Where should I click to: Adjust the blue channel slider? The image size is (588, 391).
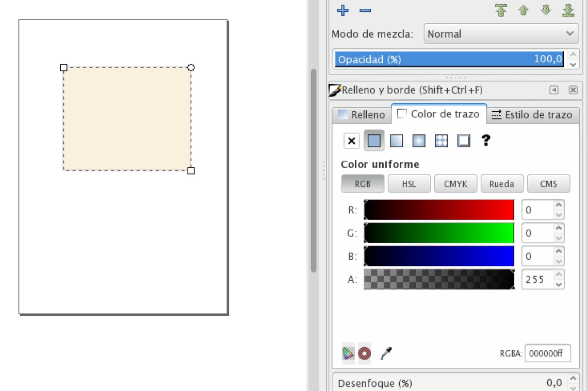tap(438, 256)
